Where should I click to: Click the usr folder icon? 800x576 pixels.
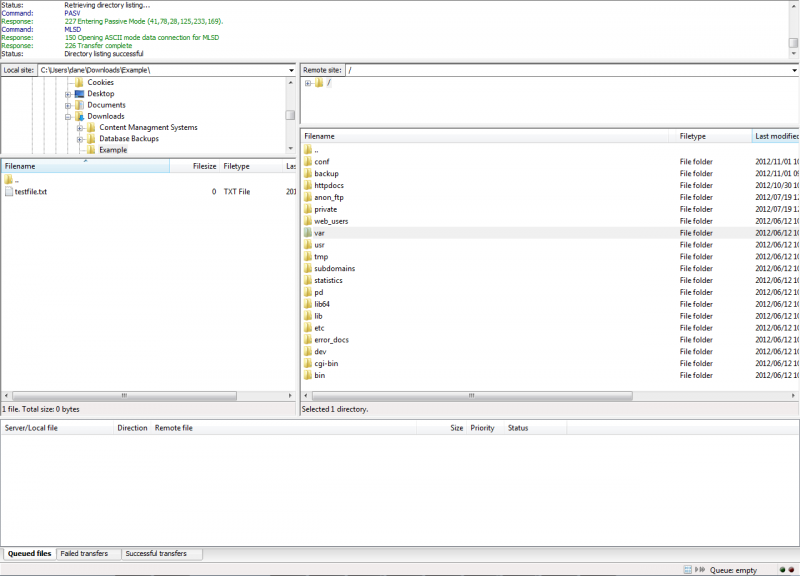pos(308,245)
